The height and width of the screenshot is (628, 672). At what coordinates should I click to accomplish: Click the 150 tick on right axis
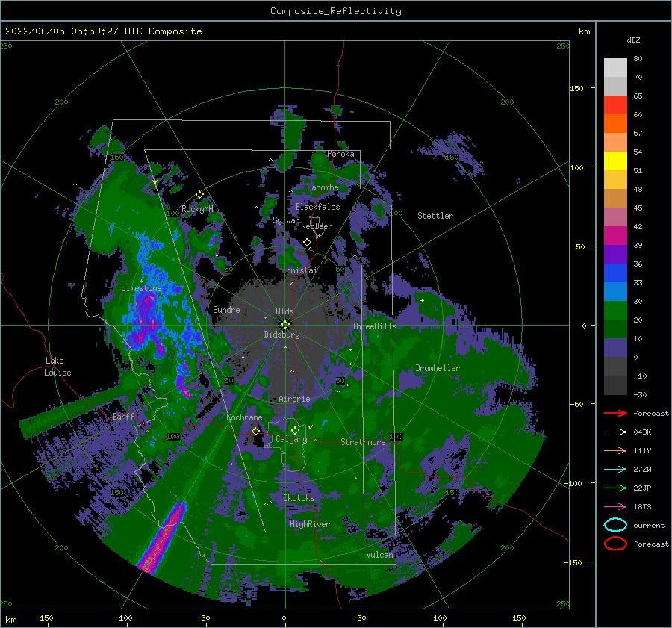click(x=576, y=88)
